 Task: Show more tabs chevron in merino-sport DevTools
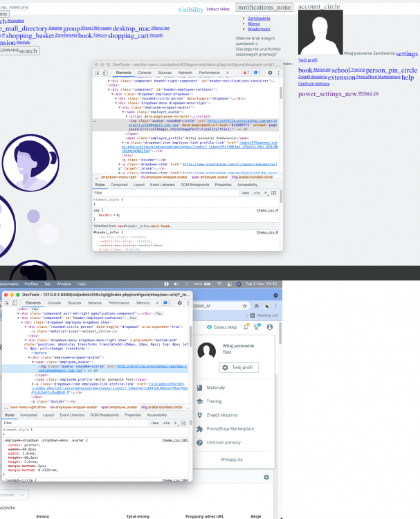click(228, 73)
